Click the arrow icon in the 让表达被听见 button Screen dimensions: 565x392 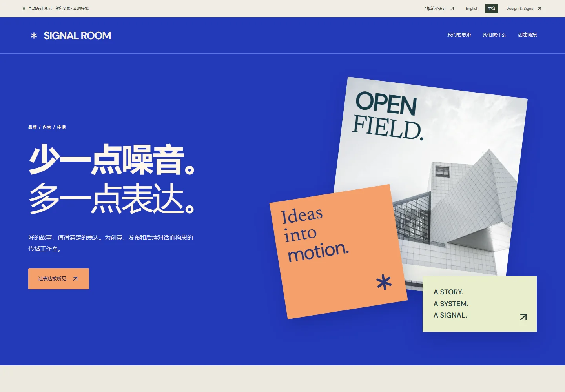[75, 279]
